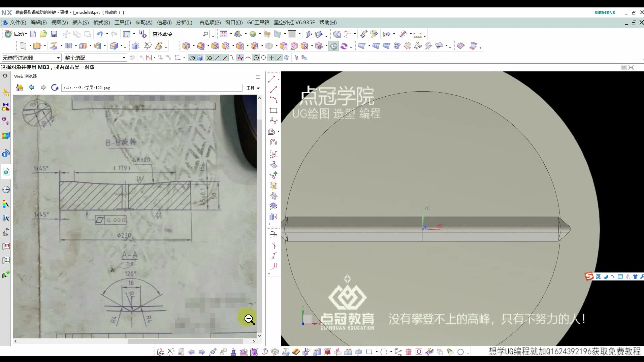644x362 pixels.
Task: Click the browser Home icon
Action: pos(20,88)
